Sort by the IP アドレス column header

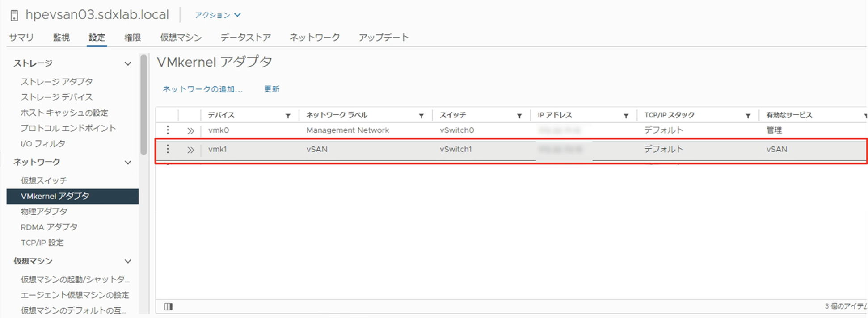click(555, 115)
